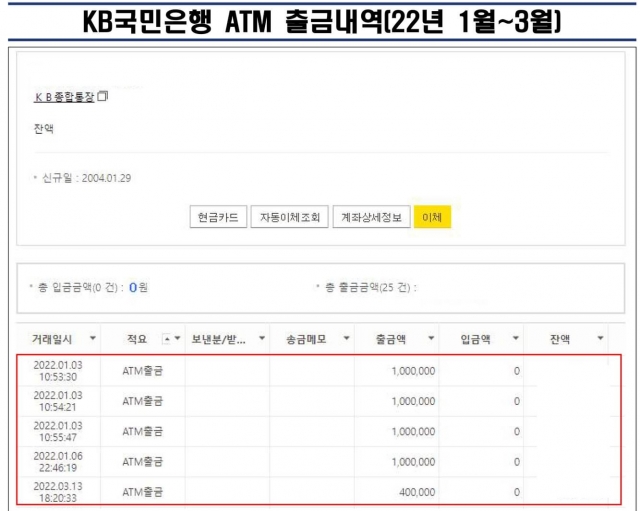This screenshot has width=640, height=511.
Task: Select the 2022.03.13 18:20:33 date cell
Action: [x=58, y=492]
